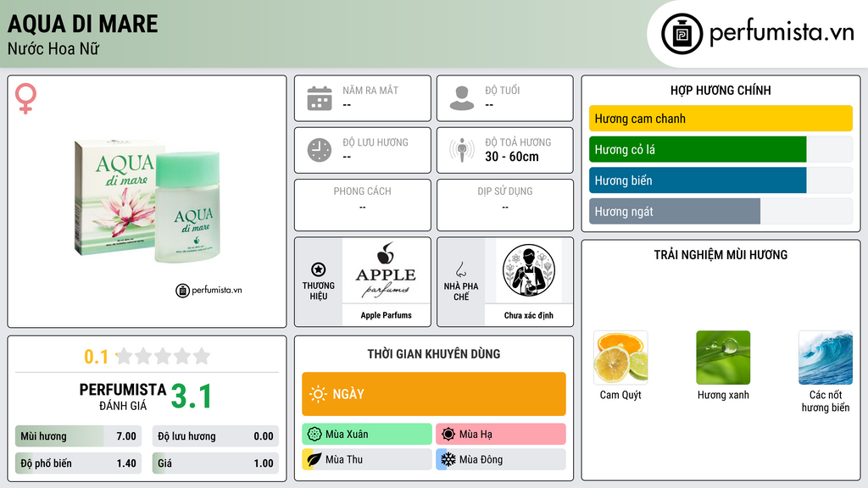The height and width of the screenshot is (488, 868).
Task: Click the small perfumista.vn watermark logo under product
Action: point(209,290)
